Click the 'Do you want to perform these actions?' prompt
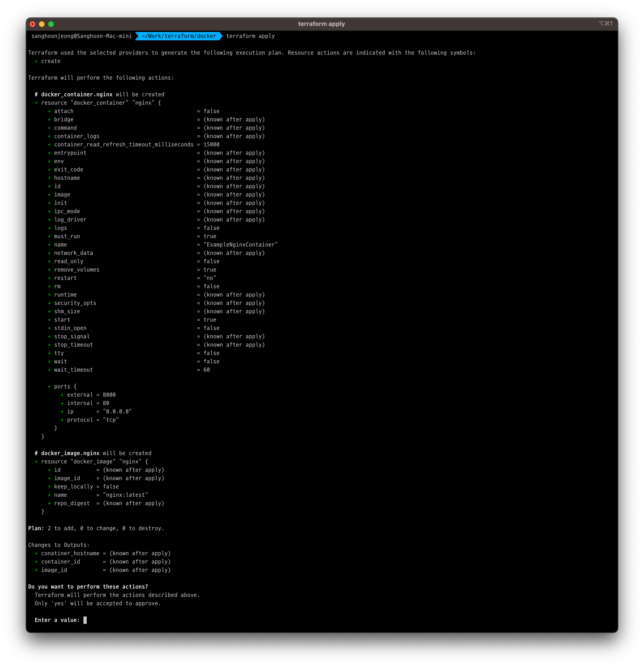Image resolution: width=644 pixels, height=667 pixels. click(x=88, y=587)
